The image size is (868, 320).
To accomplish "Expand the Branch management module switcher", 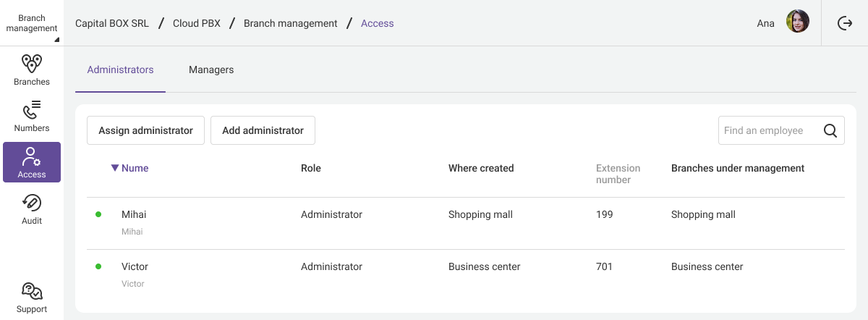I will pyautogui.click(x=32, y=23).
